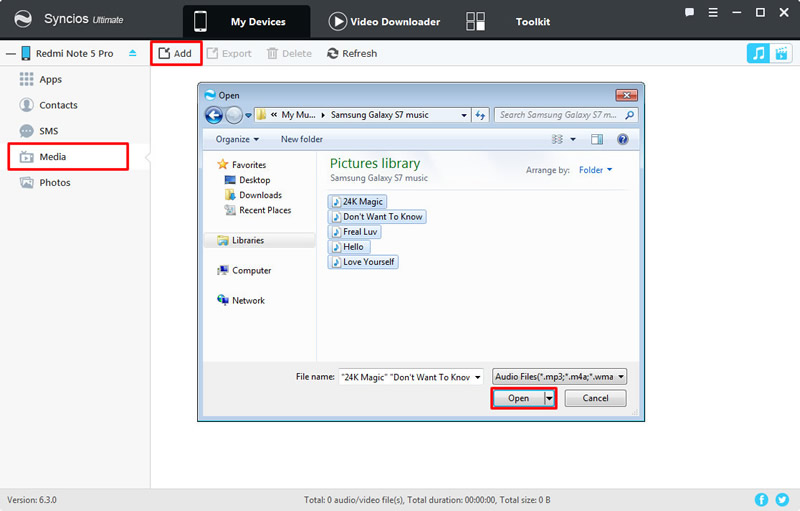The height and width of the screenshot is (511, 800).
Task: Open the My Devices tab
Action: coord(246,21)
